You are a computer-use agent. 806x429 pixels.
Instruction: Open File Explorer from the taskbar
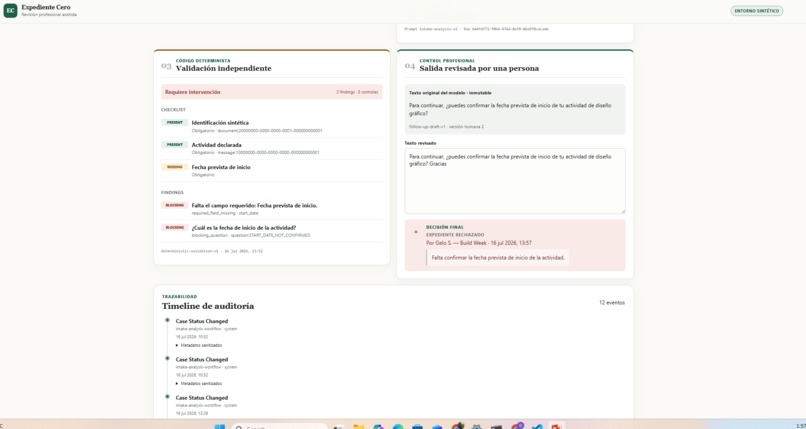pos(358,426)
